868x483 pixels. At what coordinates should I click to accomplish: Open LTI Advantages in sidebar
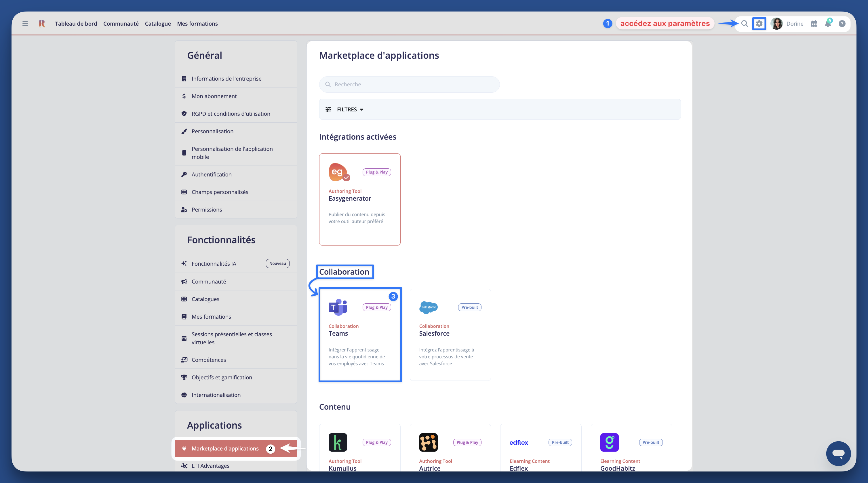(x=236, y=465)
